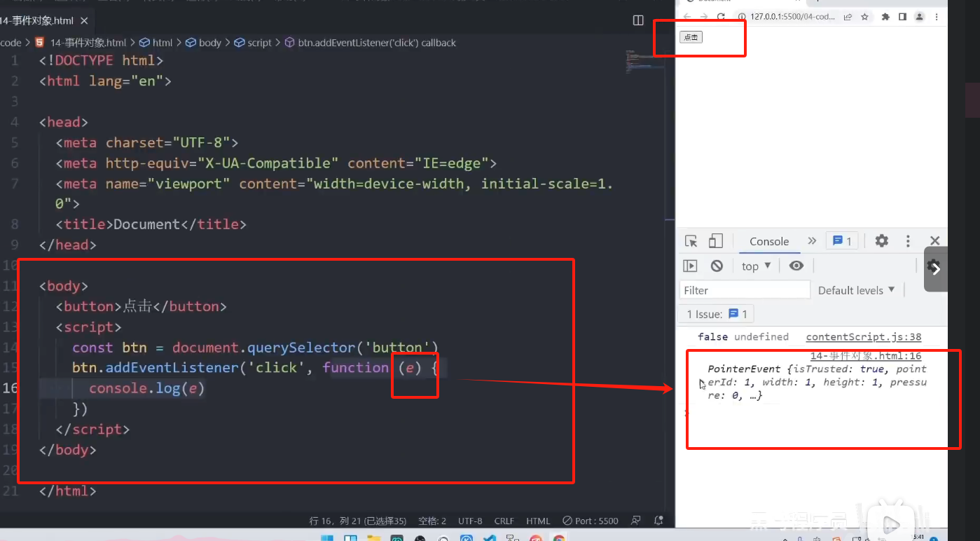Click the share page icon in address bar
Image resolution: width=980 pixels, height=541 pixels.
(x=848, y=17)
